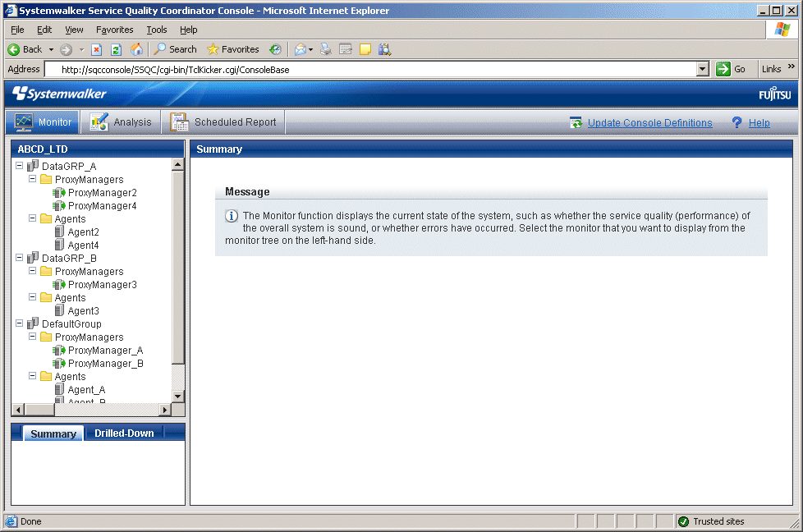Viewport: 803px width, 532px height.
Task: Collapse the DataGRP_A tree node
Action: (20, 165)
